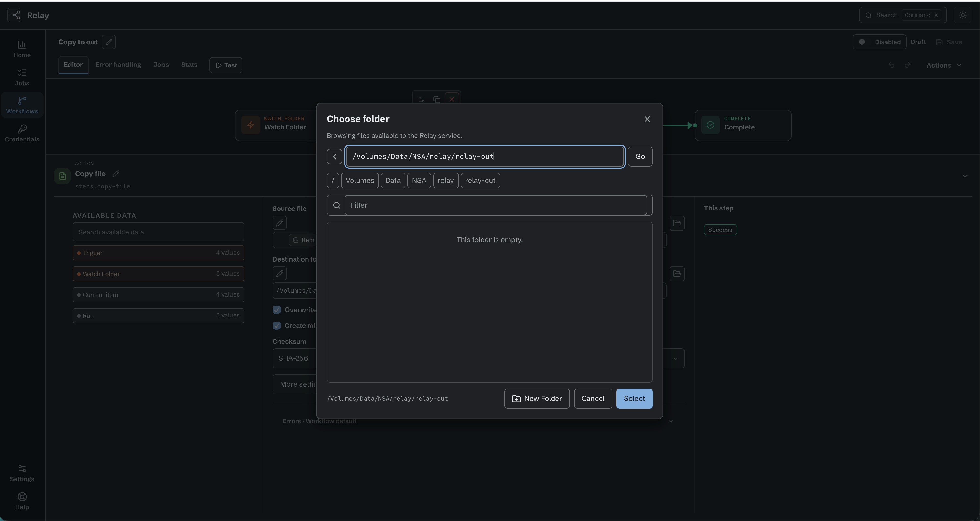Switch to the Jobs tab
The height and width of the screenshot is (521, 980).
pyautogui.click(x=161, y=65)
